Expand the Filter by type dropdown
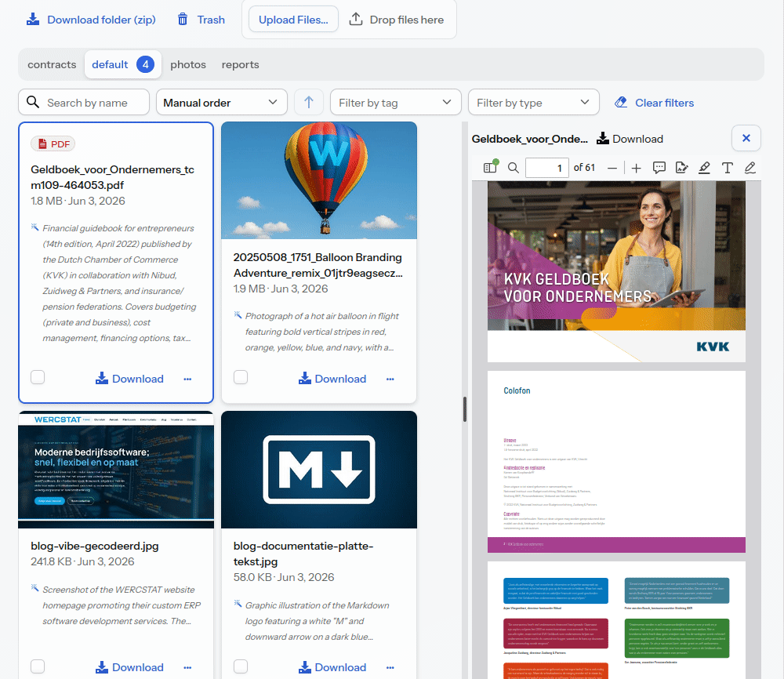Screen dimensions: 784x679 pos(533,103)
